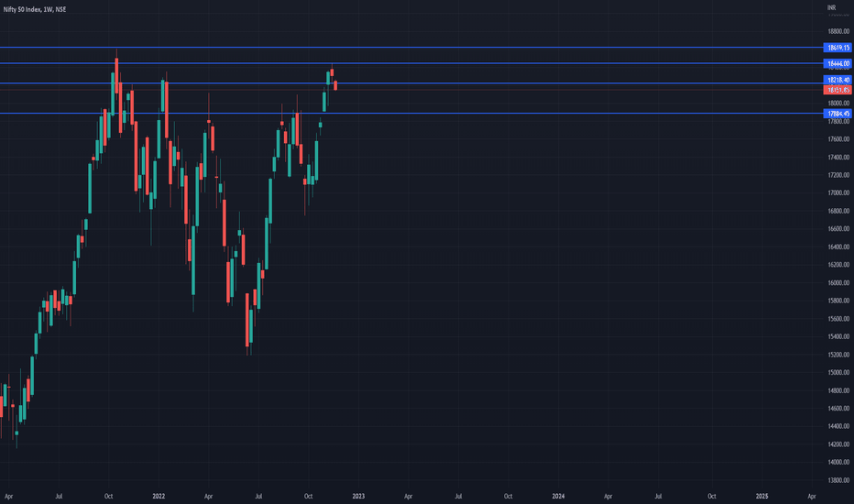Click the 16000.00 price axis value
Viewport: 854px width, 504px height.
pyautogui.click(x=838, y=283)
